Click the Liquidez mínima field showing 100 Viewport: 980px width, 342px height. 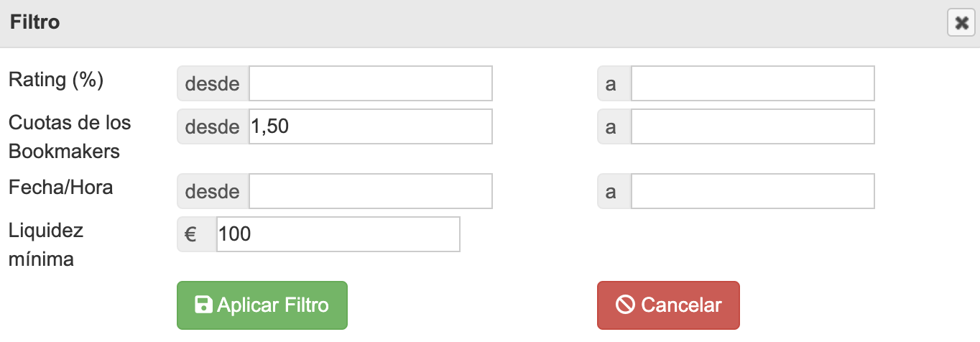[338, 234]
